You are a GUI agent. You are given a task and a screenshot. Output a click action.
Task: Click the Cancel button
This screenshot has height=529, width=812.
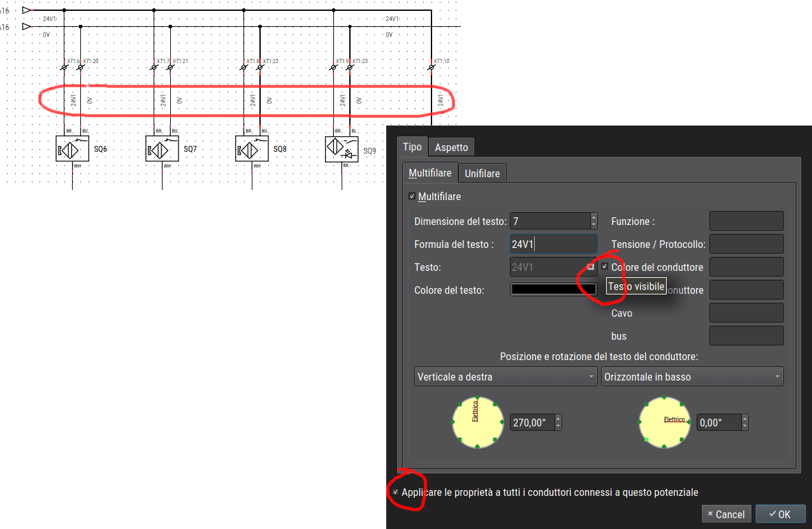(x=725, y=514)
